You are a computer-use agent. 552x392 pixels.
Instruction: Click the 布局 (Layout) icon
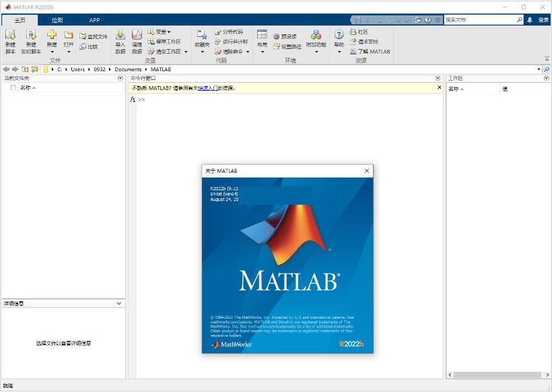point(262,34)
